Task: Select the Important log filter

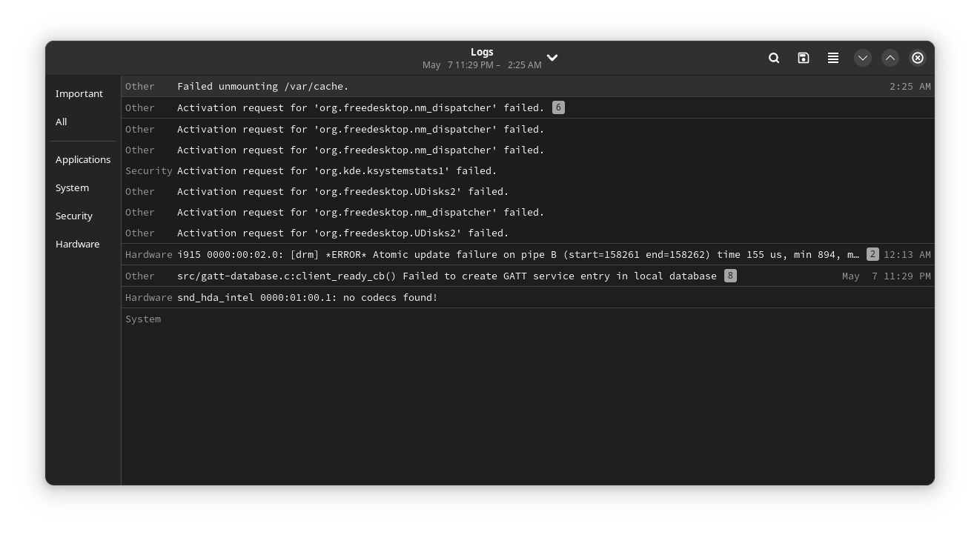Action: click(x=79, y=93)
